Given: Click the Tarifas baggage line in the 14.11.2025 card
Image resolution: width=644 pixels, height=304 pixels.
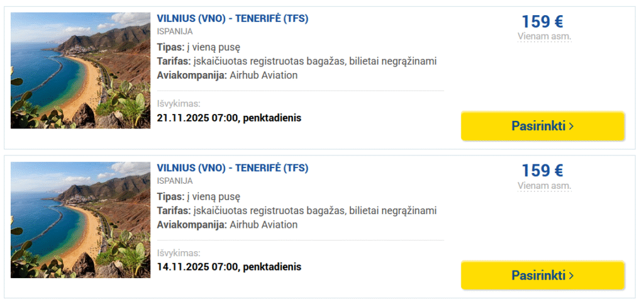Looking at the screenshot, I should coord(297,210).
